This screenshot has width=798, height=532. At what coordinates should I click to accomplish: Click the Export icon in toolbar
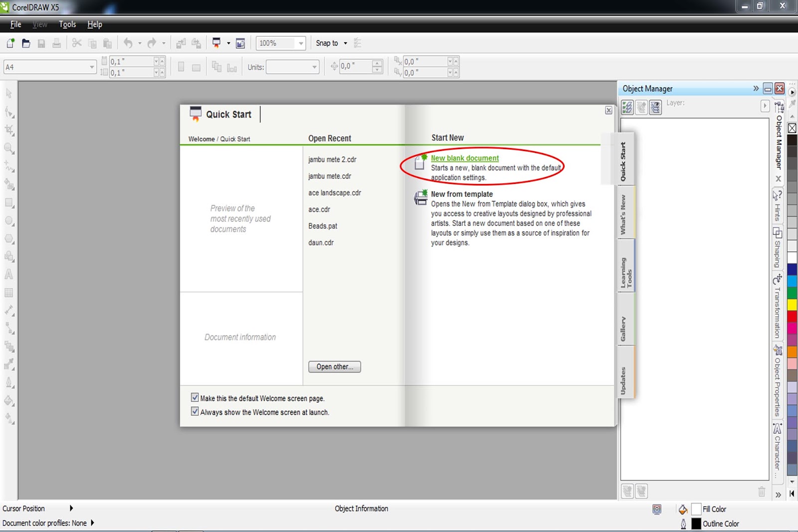pyautogui.click(x=197, y=43)
